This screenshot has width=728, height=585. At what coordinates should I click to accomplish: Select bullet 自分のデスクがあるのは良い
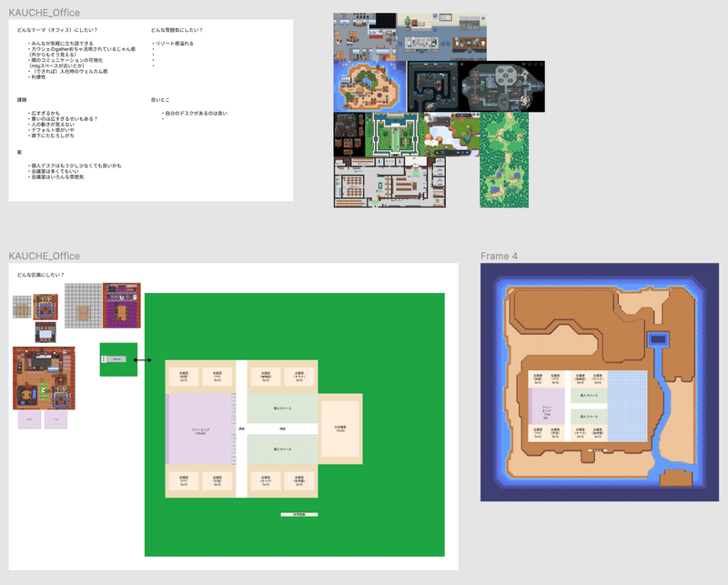coord(197,114)
